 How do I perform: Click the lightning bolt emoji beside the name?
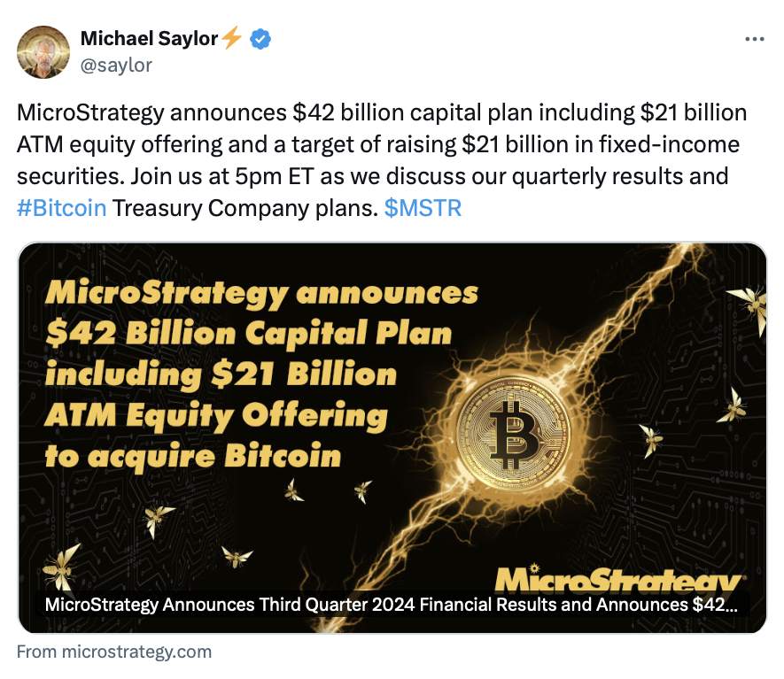(231, 38)
